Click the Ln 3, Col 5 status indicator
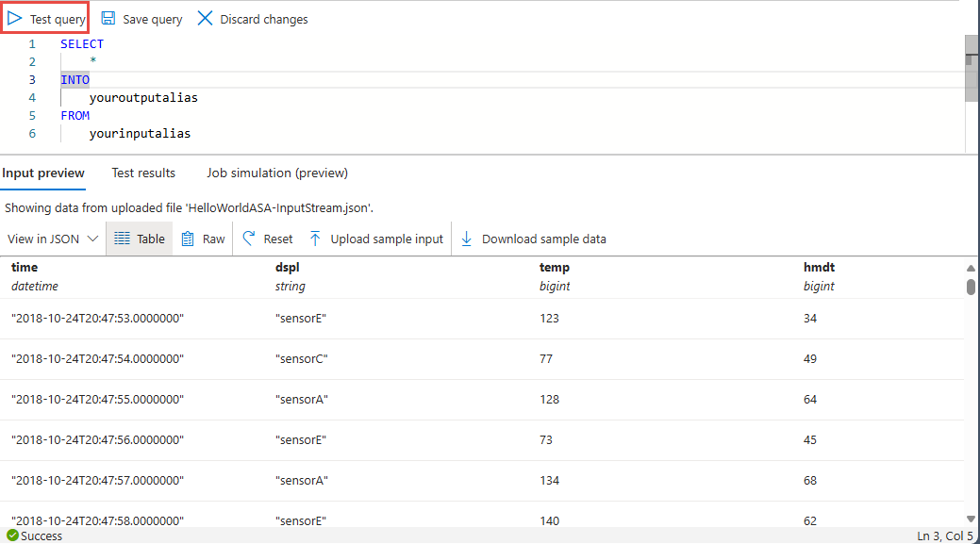 click(944, 536)
